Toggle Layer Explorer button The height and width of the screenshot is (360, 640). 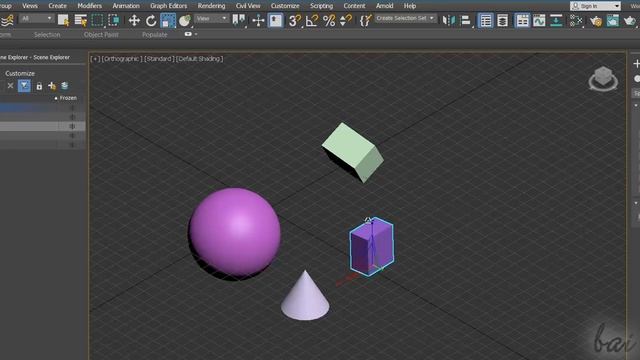[x=502, y=20]
